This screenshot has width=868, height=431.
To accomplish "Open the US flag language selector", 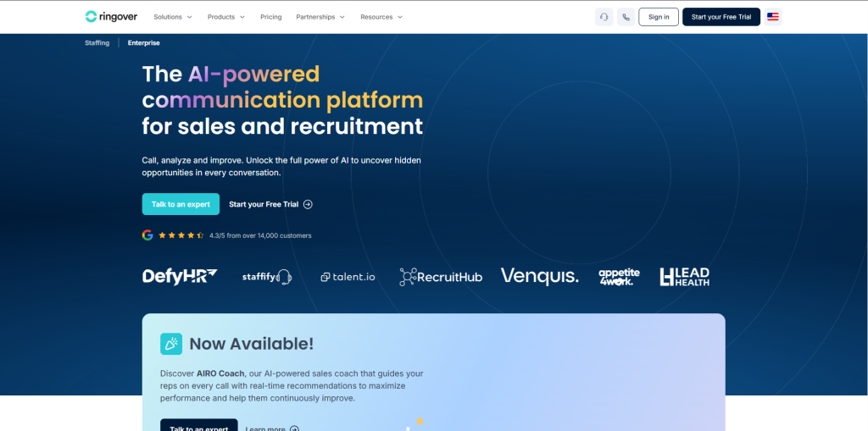I will [x=773, y=17].
